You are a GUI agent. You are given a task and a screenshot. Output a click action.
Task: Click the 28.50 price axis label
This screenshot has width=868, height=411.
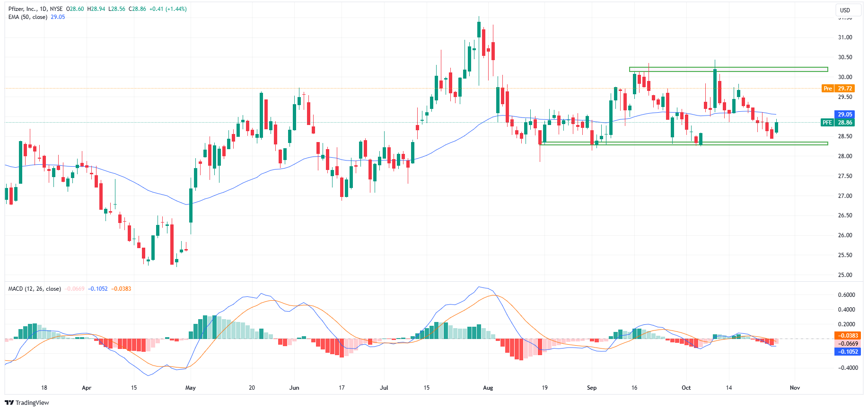click(x=845, y=136)
